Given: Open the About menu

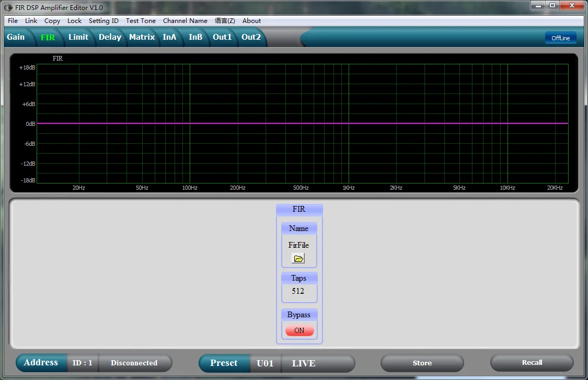Looking at the screenshot, I should click(251, 21).
